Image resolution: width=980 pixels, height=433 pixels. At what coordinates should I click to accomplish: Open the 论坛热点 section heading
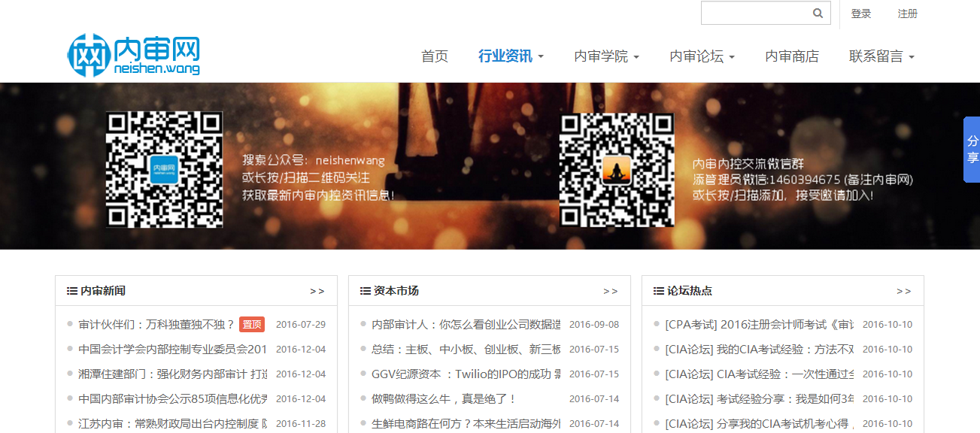point(690,291)
